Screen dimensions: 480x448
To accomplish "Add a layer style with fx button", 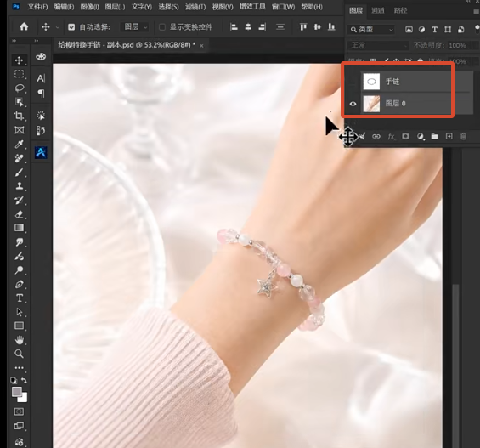I will (x=391, y=136).
